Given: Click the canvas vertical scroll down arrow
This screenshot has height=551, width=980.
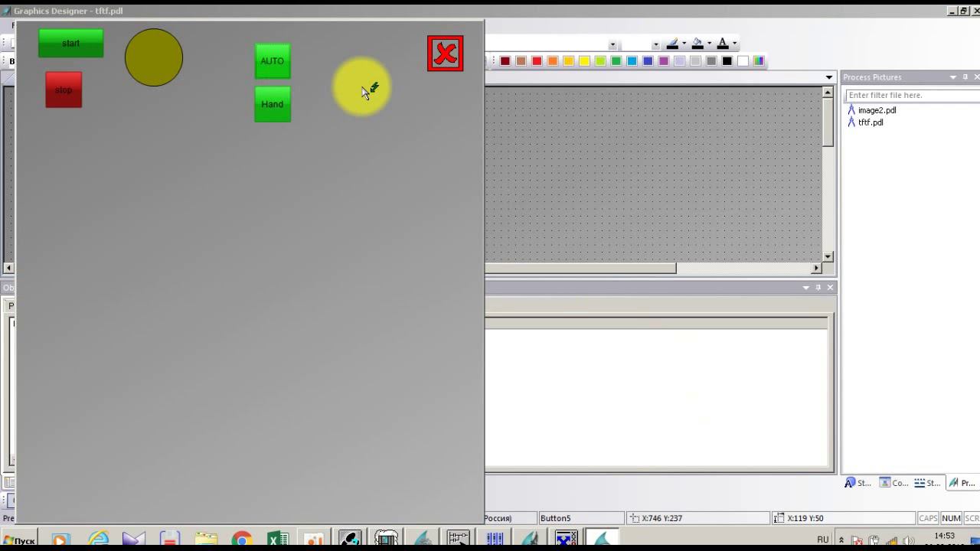Looking at the screenshot, I should click(828, 256).
